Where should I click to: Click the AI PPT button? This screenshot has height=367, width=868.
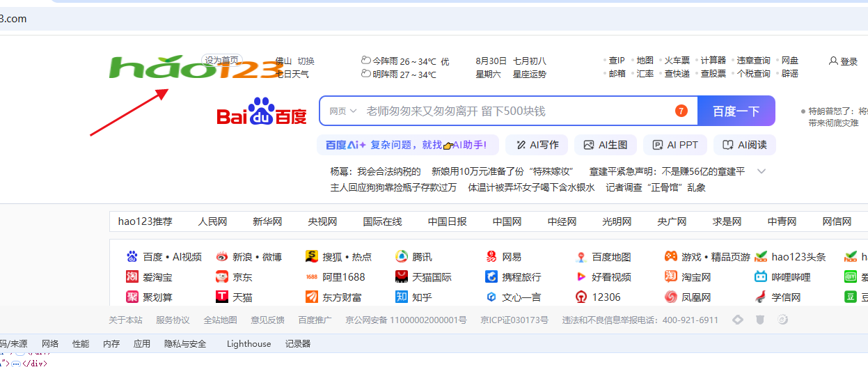(x=675, y=145)
